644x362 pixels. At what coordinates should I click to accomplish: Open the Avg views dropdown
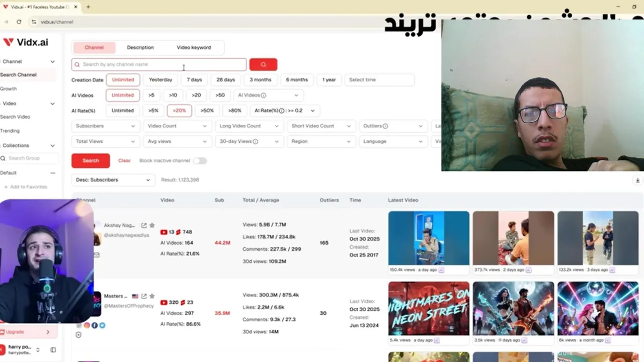[177, 141]
